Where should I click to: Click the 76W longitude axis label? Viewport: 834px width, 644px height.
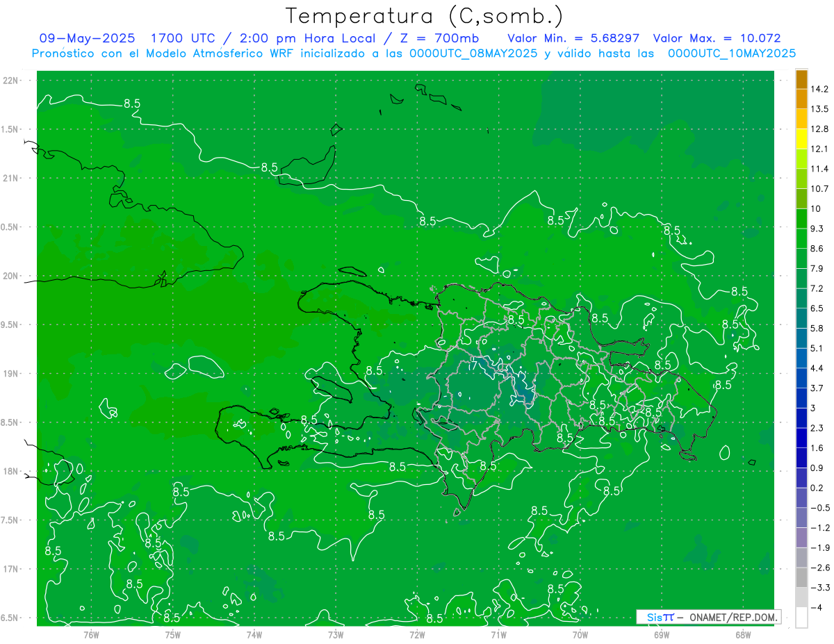92,635
